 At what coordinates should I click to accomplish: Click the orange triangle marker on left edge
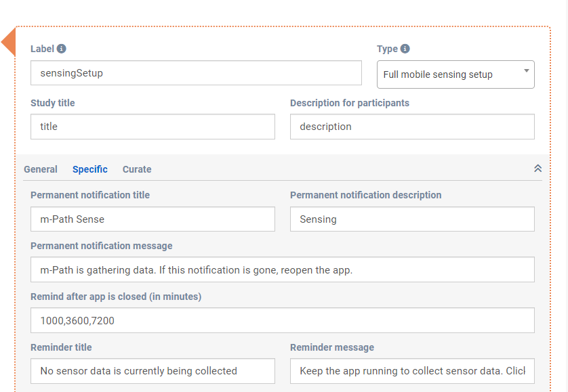tap(9, 43)
